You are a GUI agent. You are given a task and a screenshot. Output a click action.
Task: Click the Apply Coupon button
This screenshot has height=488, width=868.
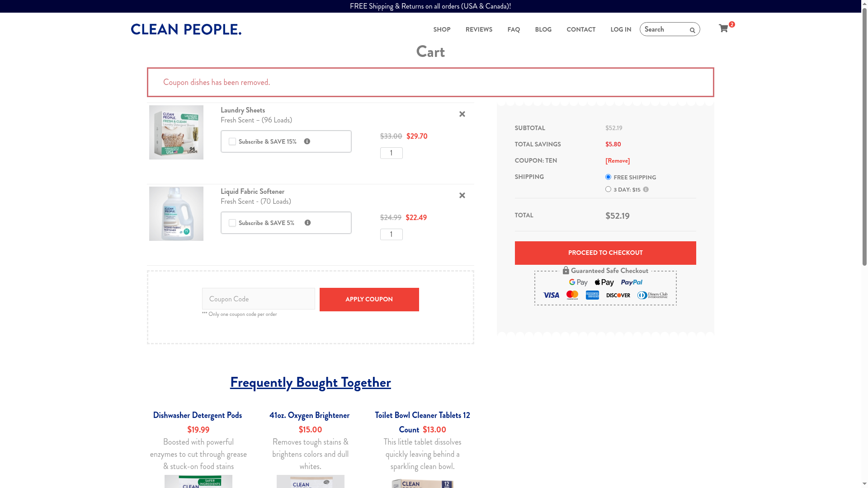pyautogui.click(x=369, y=300)
